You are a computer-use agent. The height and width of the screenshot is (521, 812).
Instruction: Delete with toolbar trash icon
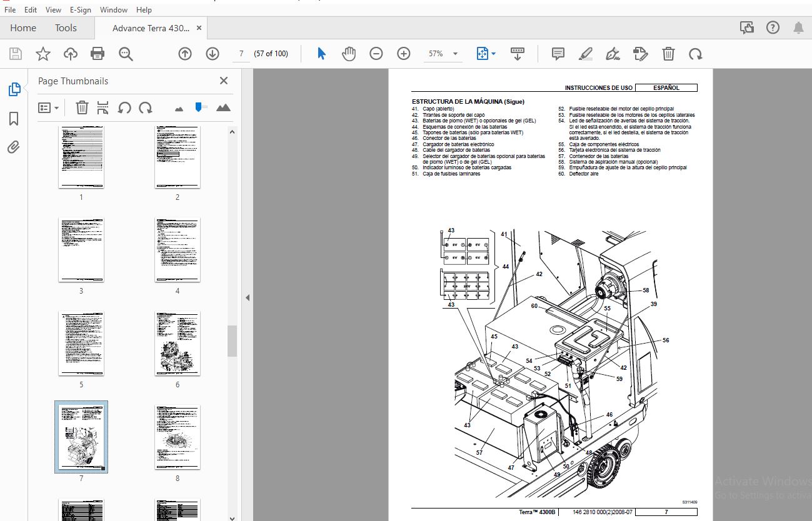[x=668, y=54]
